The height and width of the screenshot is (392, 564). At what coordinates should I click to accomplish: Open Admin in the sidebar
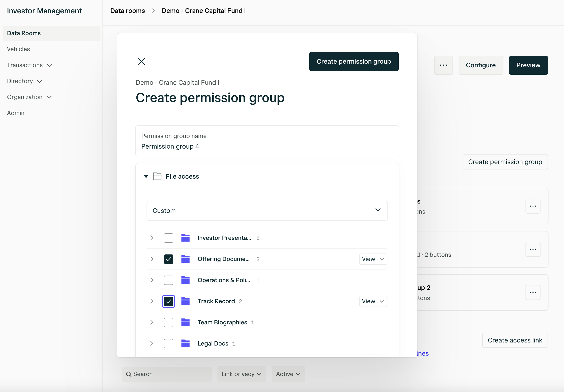tap(16, 113)
